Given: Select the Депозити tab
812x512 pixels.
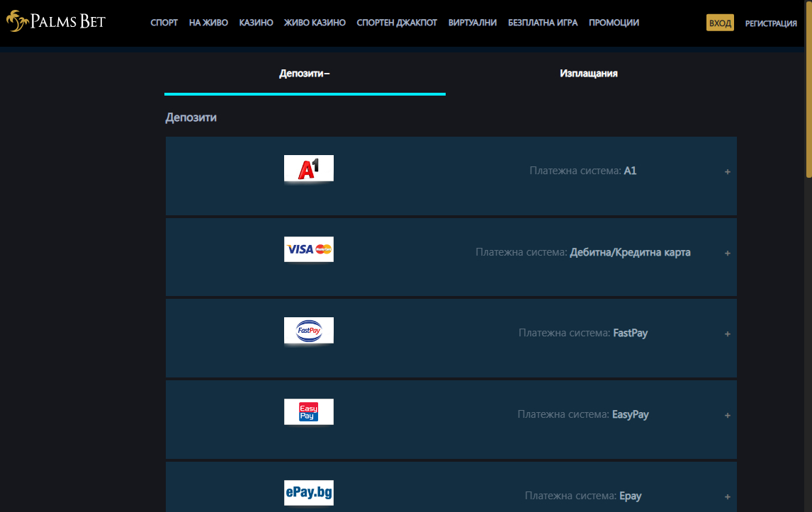Looking at the screenshot, I should point(305,74).
